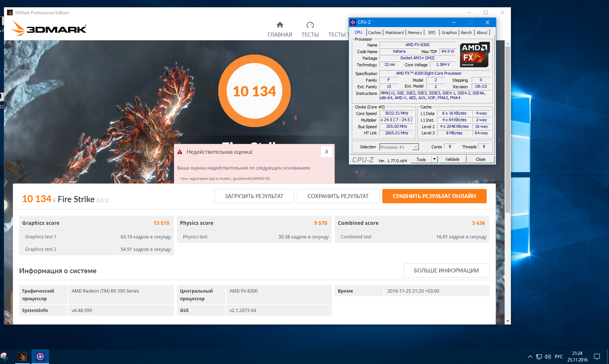Click the "AMD Radeon (TM) R9 390 Series" value
The height and width of the screenshot is (364, 609).
[105, 291]
